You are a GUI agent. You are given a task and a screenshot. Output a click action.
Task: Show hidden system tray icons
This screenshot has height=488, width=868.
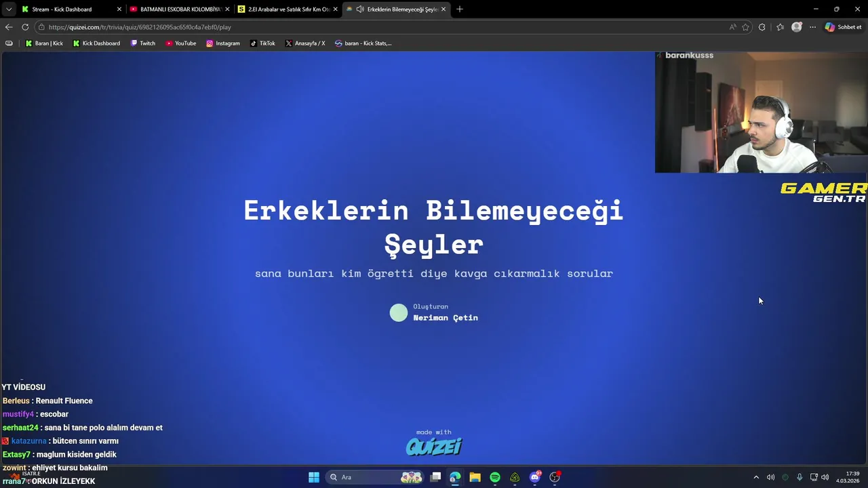click(756, 477)
